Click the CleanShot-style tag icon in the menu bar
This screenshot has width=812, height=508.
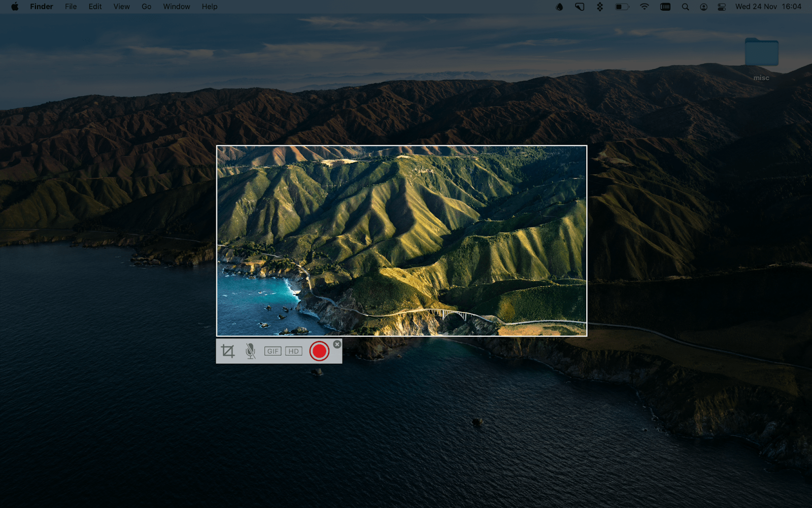[x=580, y=7]
